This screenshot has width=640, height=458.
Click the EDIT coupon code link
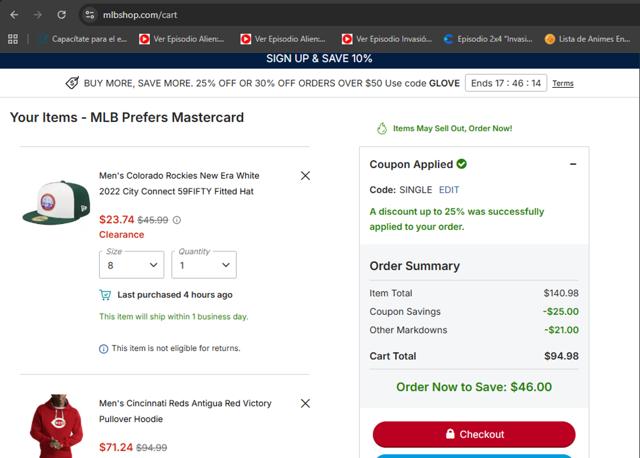click(449, 189)
